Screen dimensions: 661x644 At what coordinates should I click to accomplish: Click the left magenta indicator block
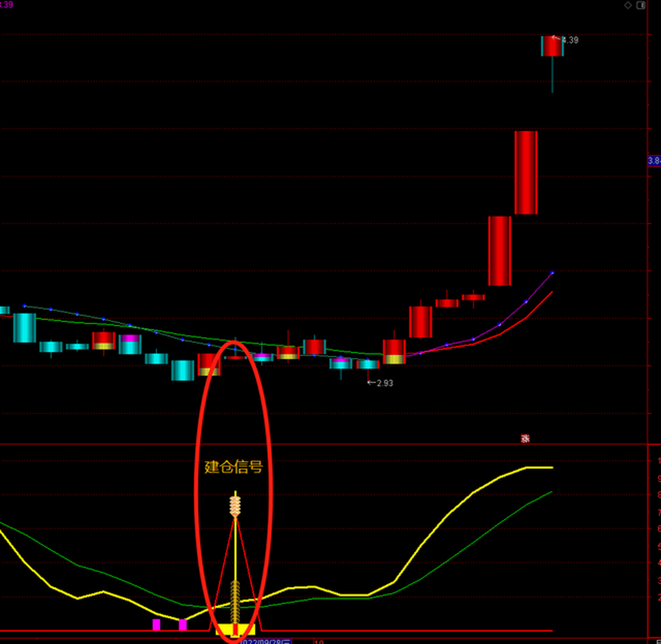(156, 625)
